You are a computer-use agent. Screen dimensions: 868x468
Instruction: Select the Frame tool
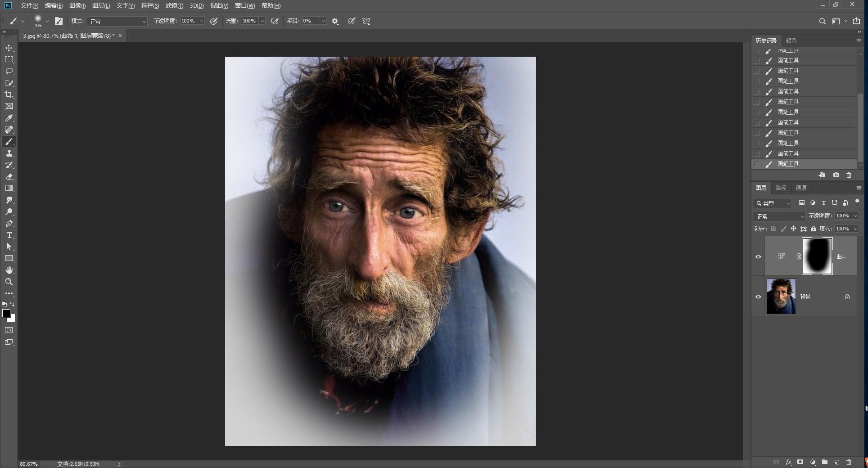coord(9,106)
